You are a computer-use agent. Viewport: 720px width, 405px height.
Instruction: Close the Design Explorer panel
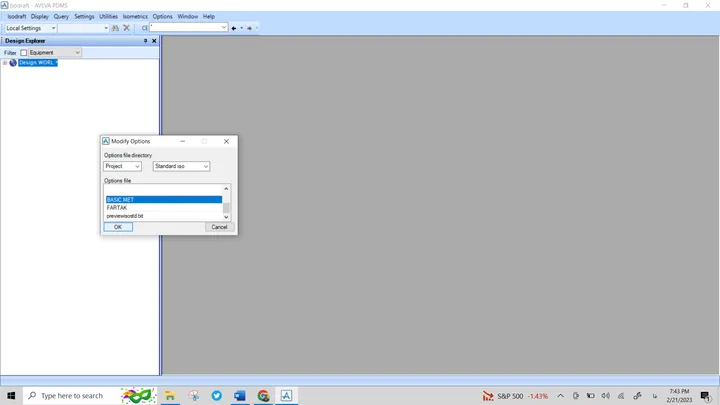154,41
